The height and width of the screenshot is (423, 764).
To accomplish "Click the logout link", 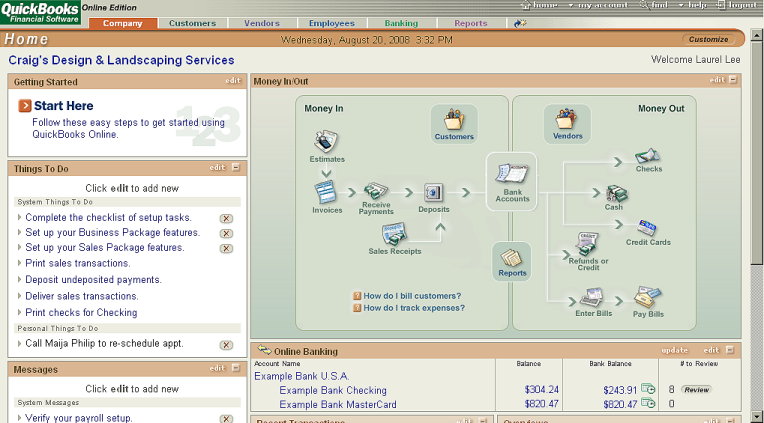I will (x=737, y=5).
